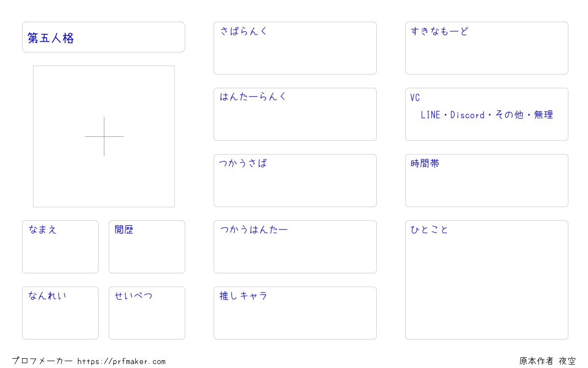Open the prfmaker.com link
This screenshot has height=368, width=588.
[x=122, y=362]
